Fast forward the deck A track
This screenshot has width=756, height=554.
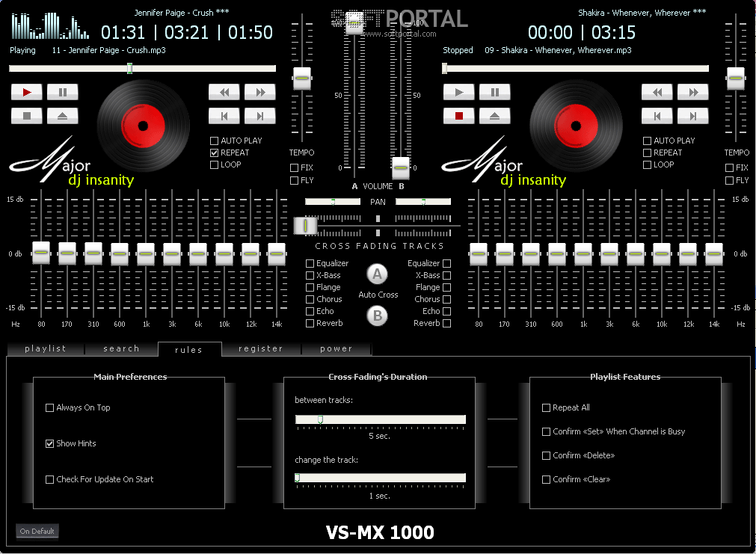[260, 92]
